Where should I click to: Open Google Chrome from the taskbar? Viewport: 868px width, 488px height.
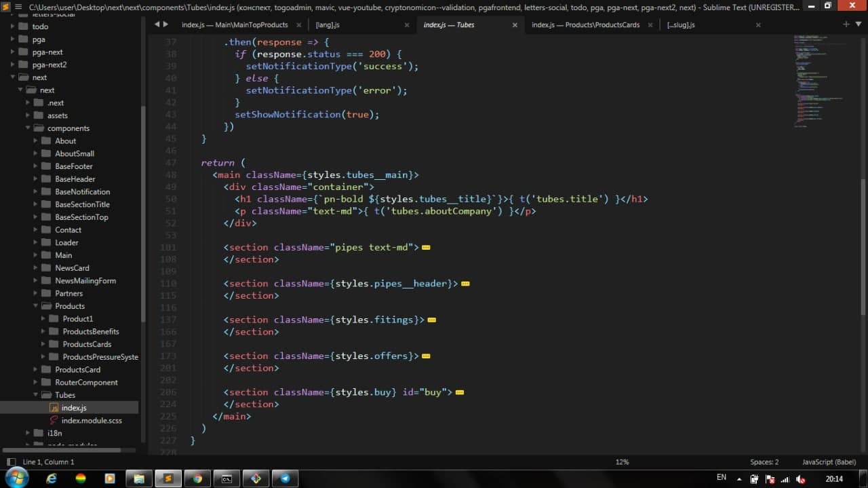197,478
